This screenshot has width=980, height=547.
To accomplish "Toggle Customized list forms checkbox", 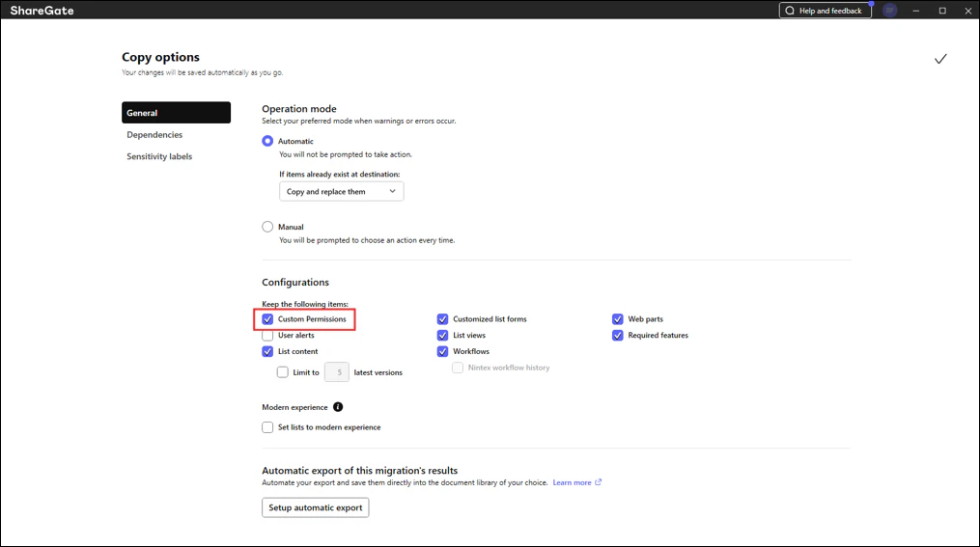I will (442, 319).
